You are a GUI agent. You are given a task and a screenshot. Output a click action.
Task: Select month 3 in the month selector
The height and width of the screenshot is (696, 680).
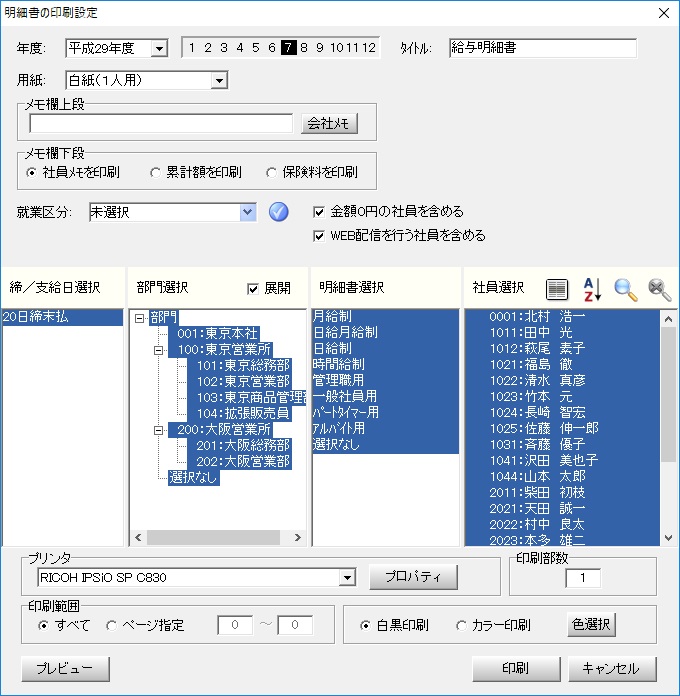point(224,47)
